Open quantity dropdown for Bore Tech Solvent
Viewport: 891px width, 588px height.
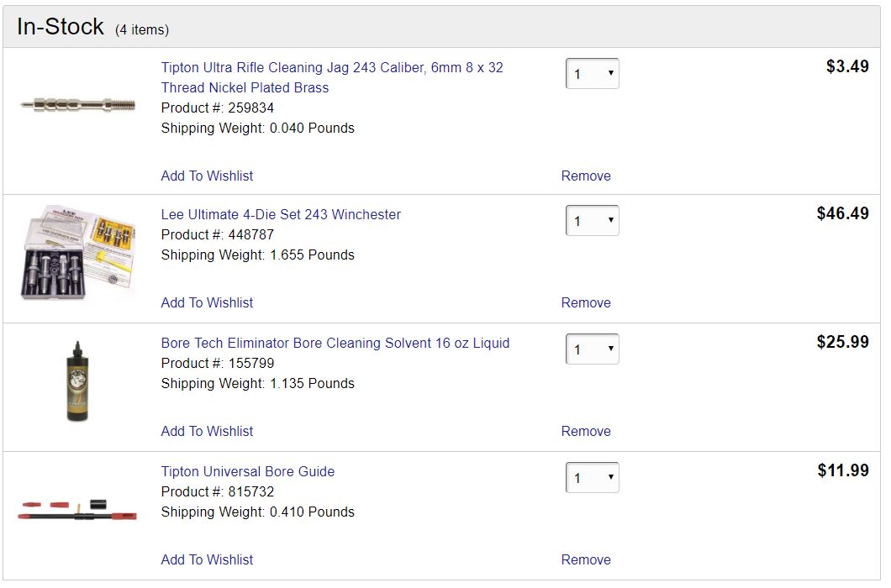tap(592, 349)
